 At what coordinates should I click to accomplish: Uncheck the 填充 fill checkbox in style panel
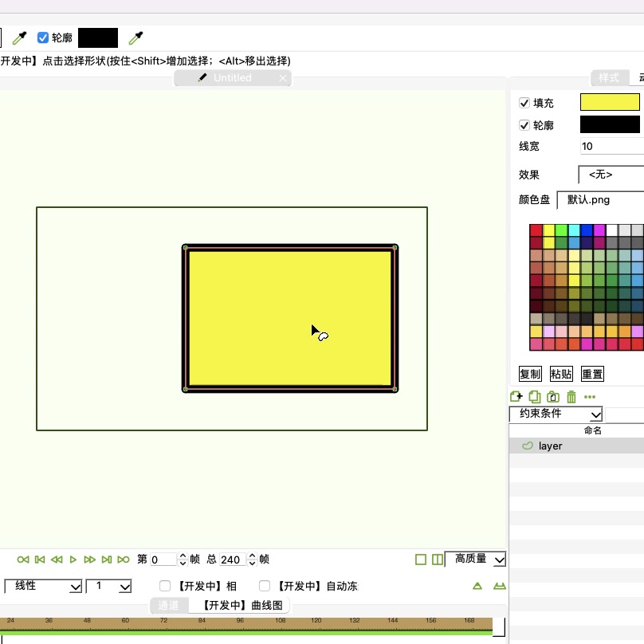524,103
